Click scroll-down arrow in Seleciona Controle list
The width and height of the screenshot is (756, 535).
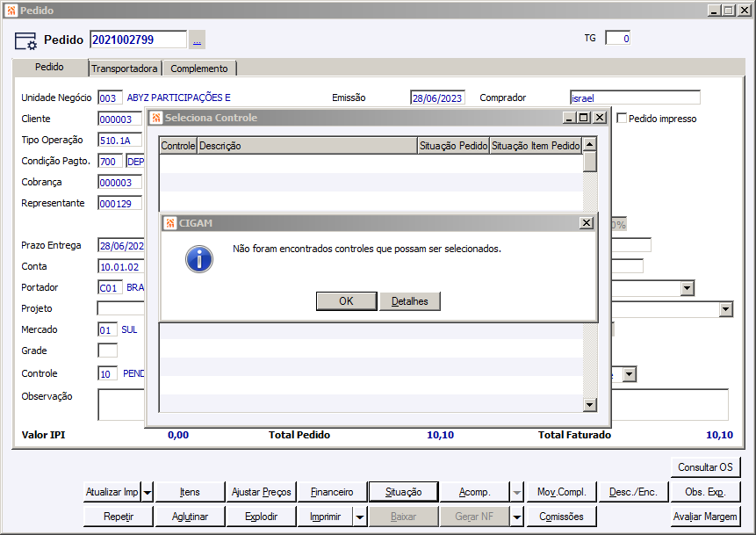click(590, 405)
